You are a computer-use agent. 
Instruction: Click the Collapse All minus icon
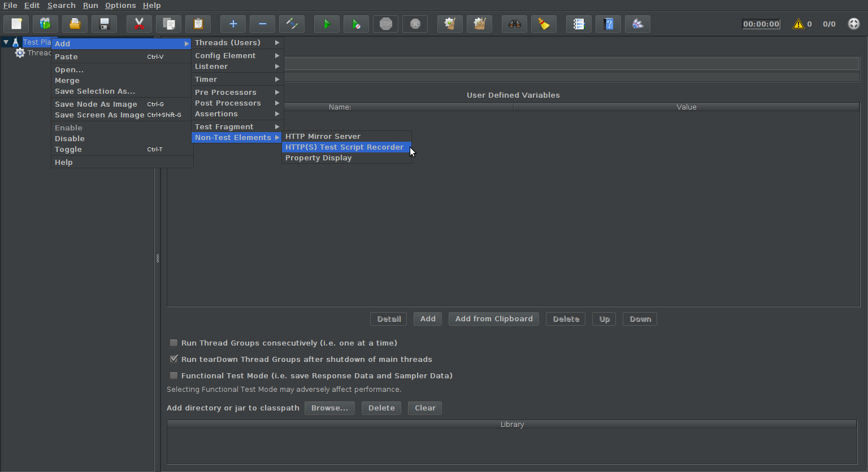coord(262,24)
